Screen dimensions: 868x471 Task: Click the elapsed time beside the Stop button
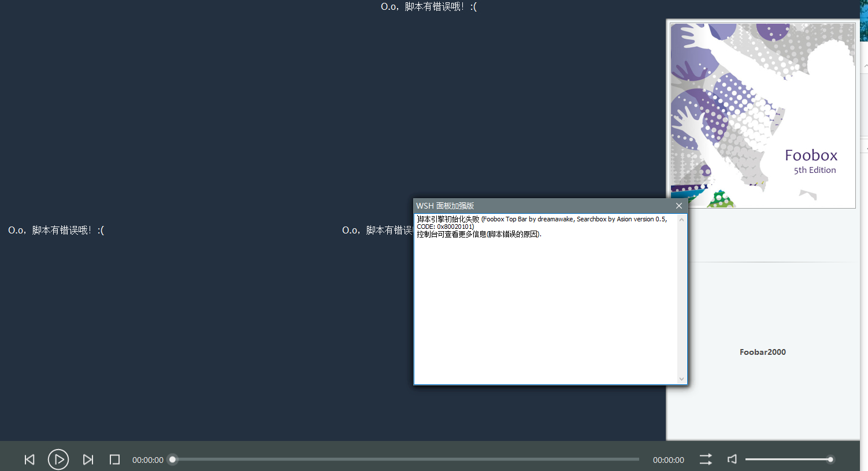point(148,460)
